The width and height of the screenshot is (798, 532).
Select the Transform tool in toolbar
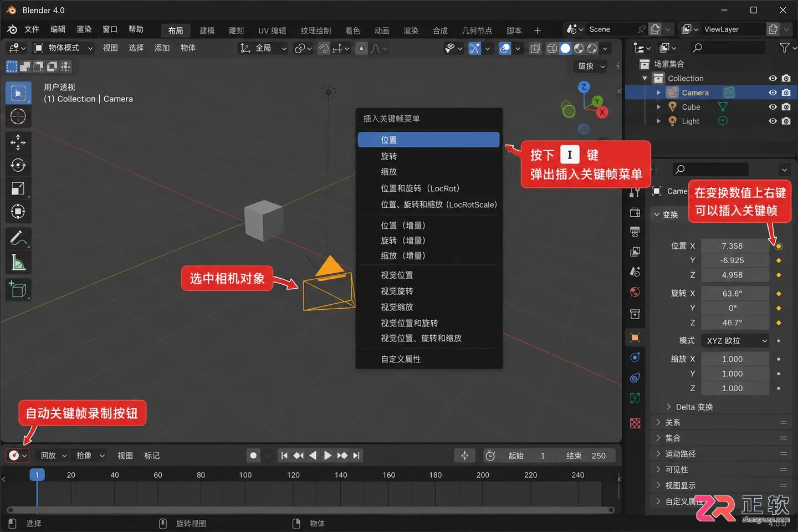point(18,211)
